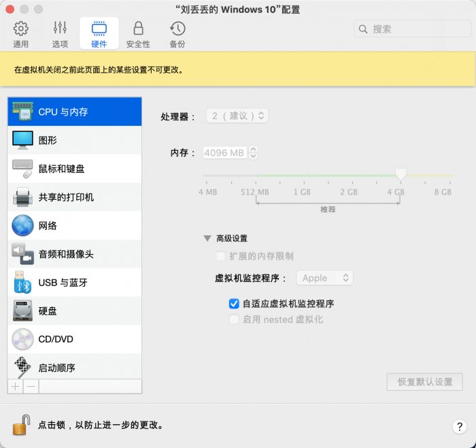
Task: Click the memory stepper down arrow
Action: point(253,156)
